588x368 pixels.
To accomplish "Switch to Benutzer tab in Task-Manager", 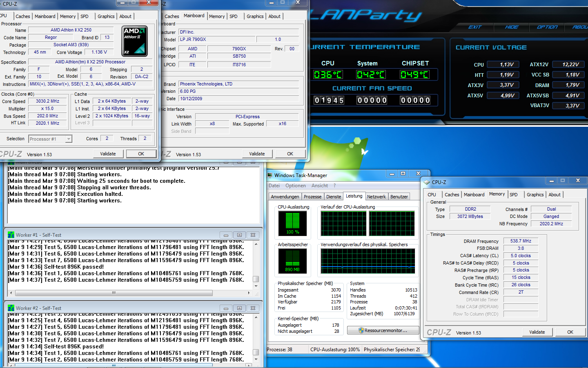I will click(x=399, y=197).
